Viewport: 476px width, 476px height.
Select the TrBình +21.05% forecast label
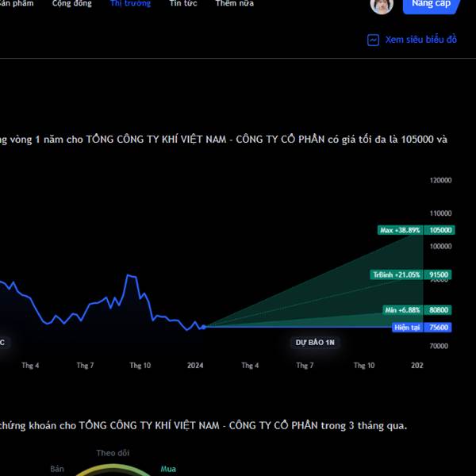[x=396, y=274]
